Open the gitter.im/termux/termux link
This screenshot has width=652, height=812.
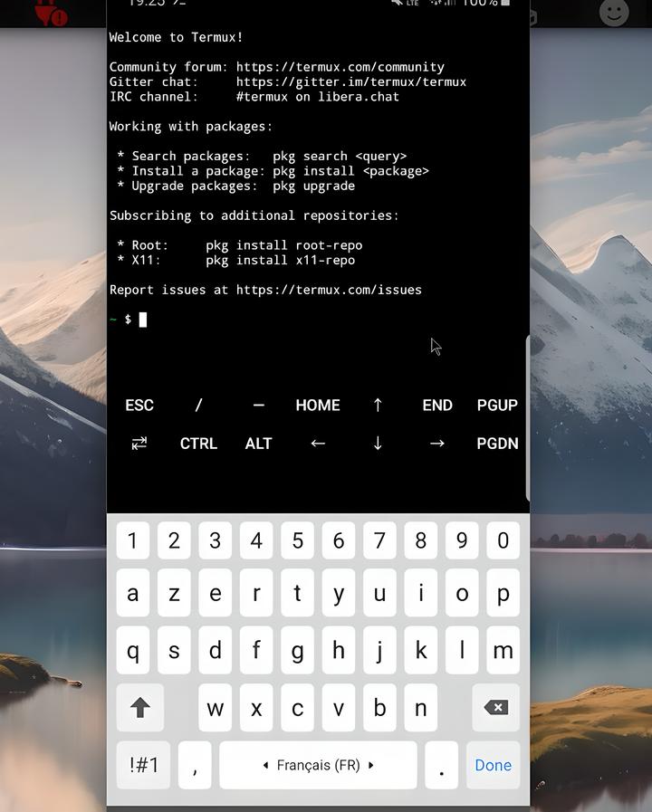351,81
